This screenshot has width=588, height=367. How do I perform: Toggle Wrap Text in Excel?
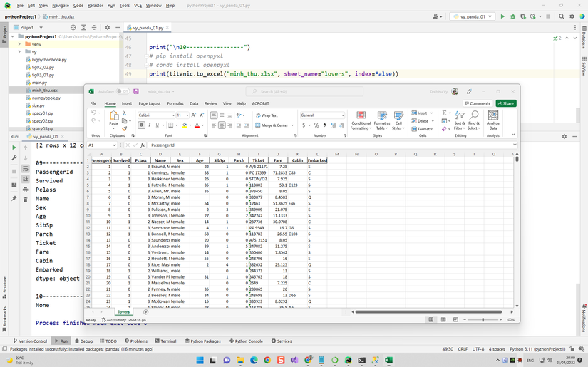tap(267, 115)
